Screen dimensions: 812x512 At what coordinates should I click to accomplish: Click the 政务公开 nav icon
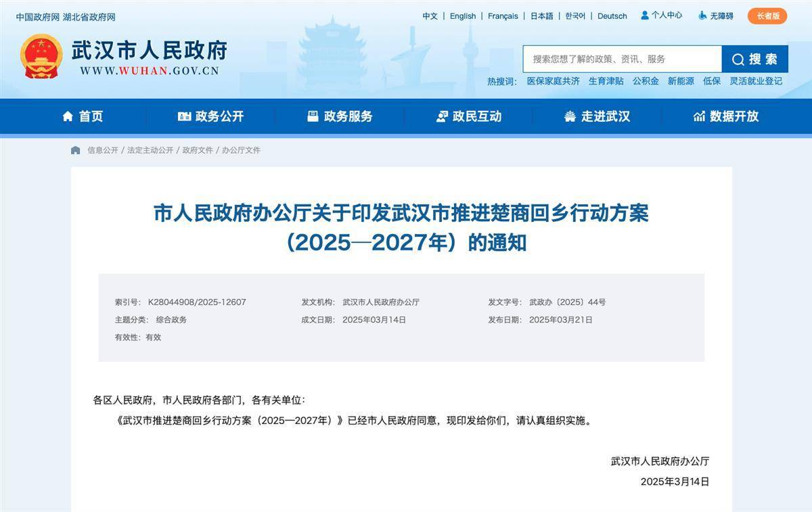click(184, 116)
